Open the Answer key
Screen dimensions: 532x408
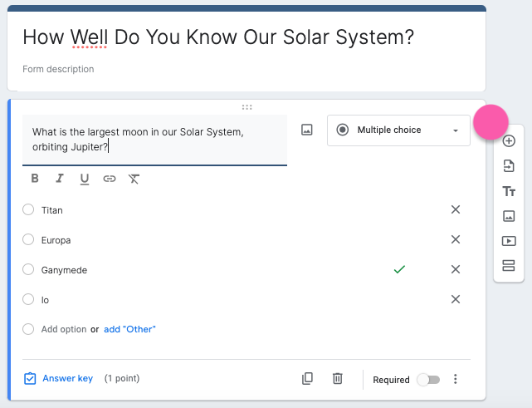click(59, 379)
